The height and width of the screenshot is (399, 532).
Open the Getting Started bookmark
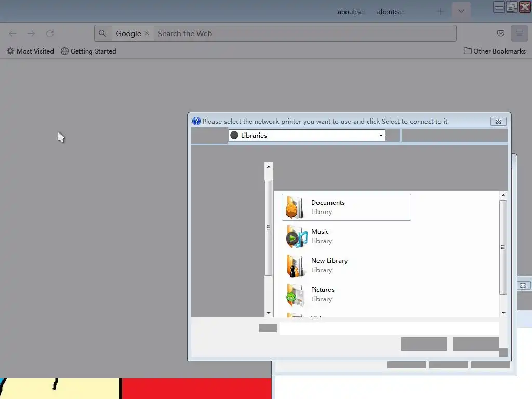[x=88, y=51]
